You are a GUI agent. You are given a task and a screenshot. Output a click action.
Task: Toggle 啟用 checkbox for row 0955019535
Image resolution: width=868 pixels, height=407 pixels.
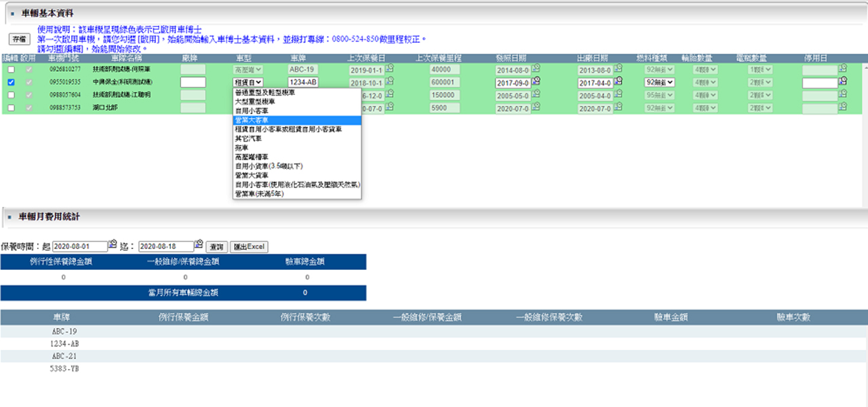(28, 82)
